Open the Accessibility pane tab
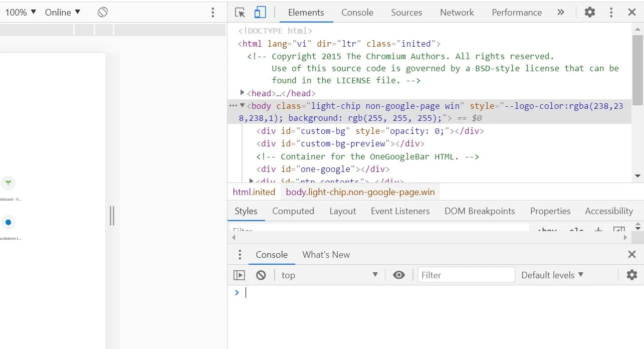Viewport: 644px width, 349px height. [609, 211]
